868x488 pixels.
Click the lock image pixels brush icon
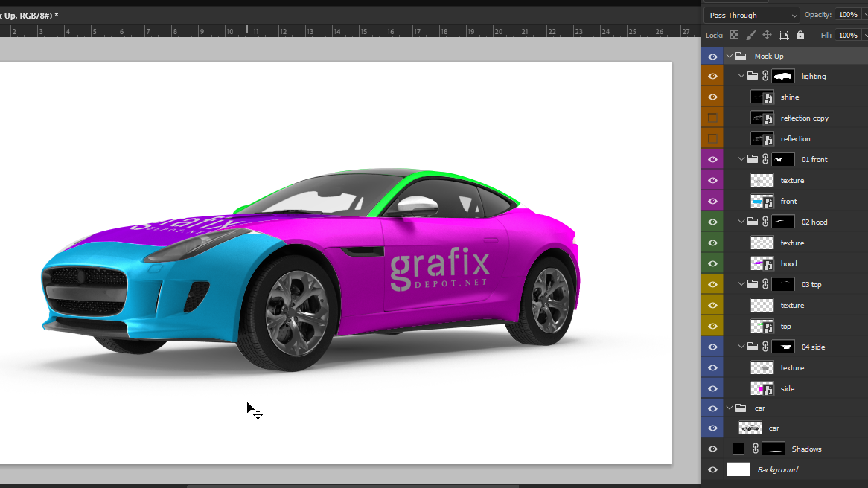click(750, 35)
